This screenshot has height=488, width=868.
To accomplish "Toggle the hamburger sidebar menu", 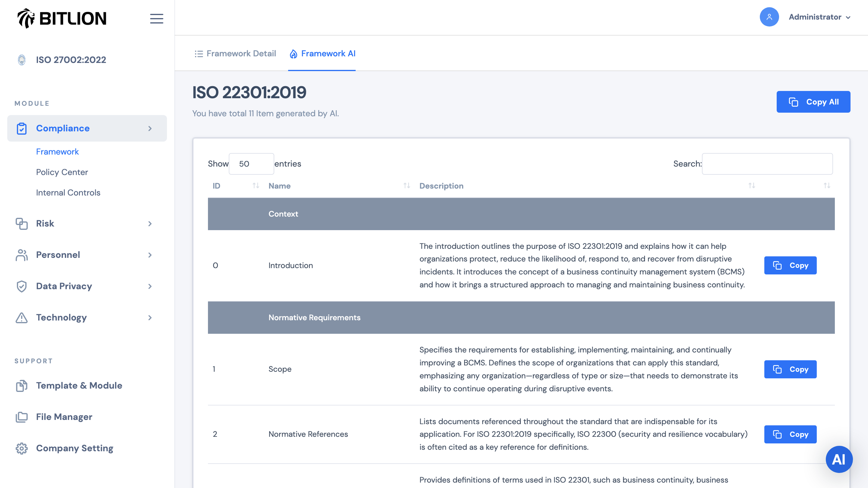I will (x=157, y=18).
